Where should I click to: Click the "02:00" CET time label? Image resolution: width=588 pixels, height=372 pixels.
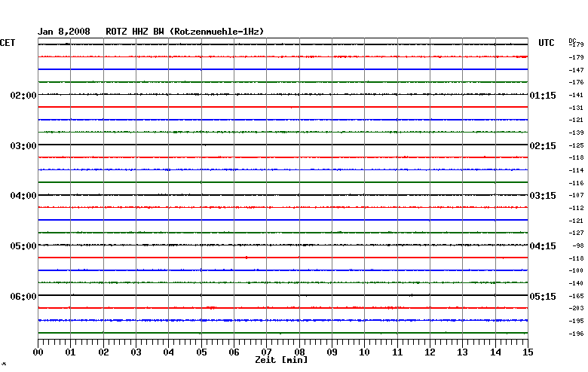[x=23, y=96]
